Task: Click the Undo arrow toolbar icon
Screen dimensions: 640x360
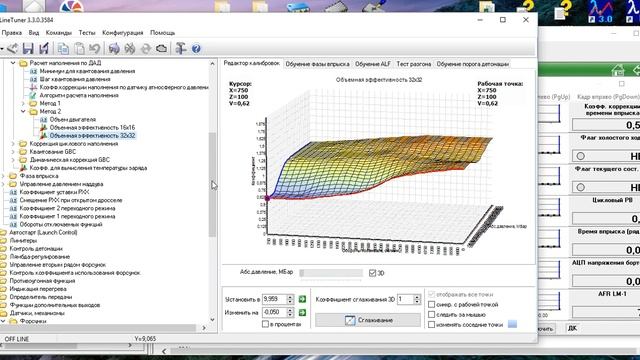Action: 95,49
